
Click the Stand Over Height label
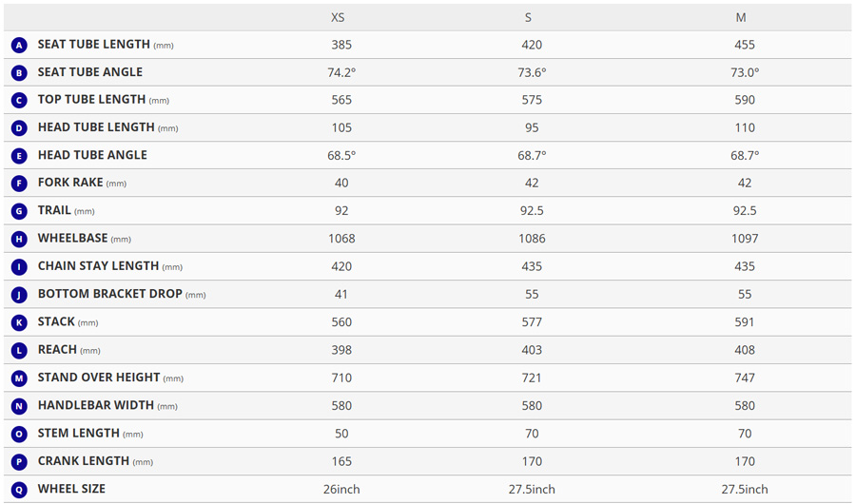[99, 378]
